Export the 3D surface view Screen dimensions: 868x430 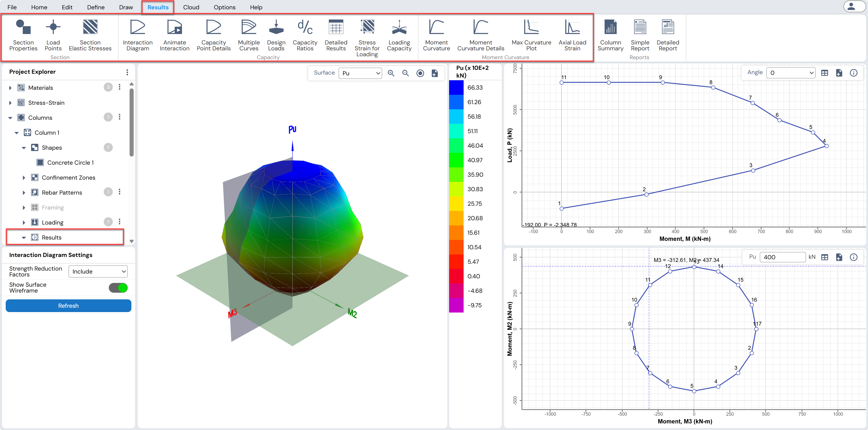[x=435, y=73]
